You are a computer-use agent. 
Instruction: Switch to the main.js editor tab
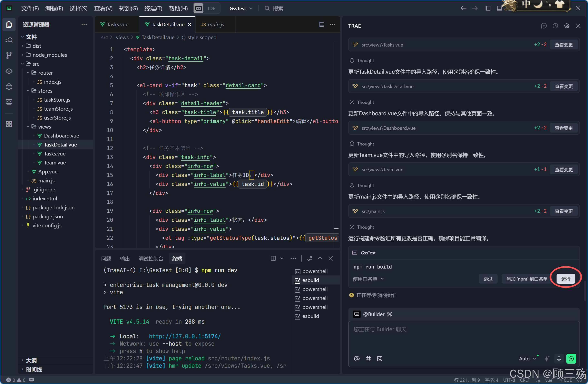pyautogui.click(x=213, y=24)
